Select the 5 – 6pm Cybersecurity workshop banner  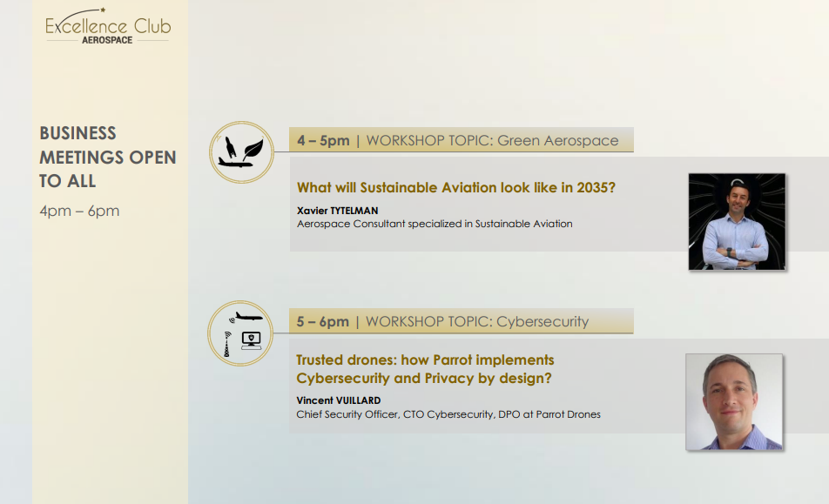point(460,321)
